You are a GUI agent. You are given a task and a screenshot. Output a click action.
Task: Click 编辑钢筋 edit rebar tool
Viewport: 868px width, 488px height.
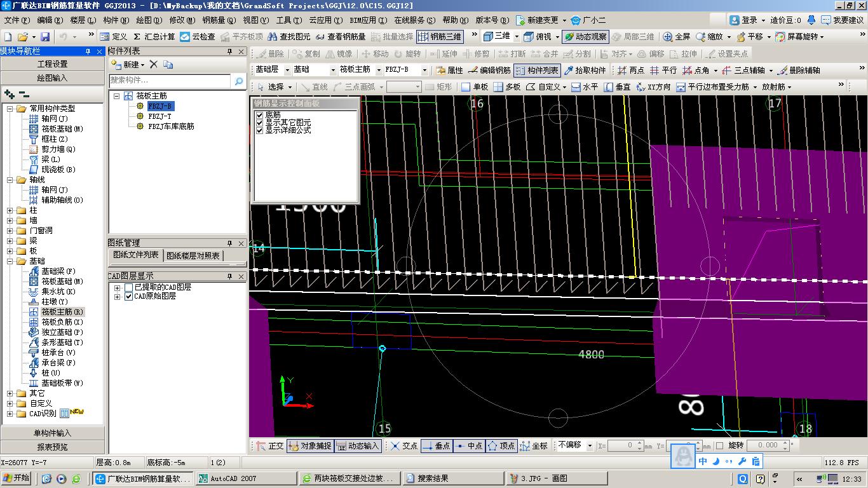489,70
